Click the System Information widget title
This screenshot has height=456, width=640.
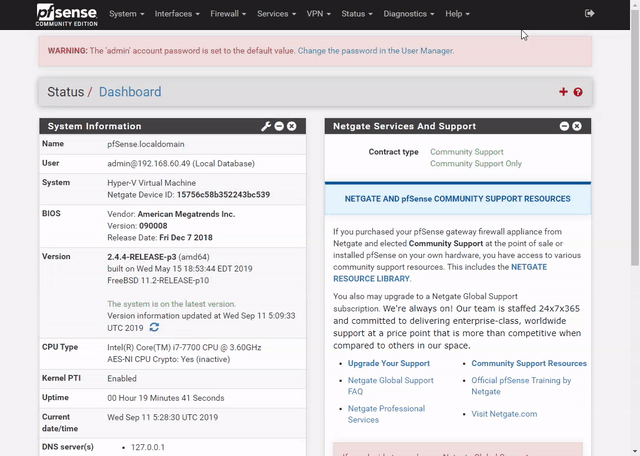(94, 126)
